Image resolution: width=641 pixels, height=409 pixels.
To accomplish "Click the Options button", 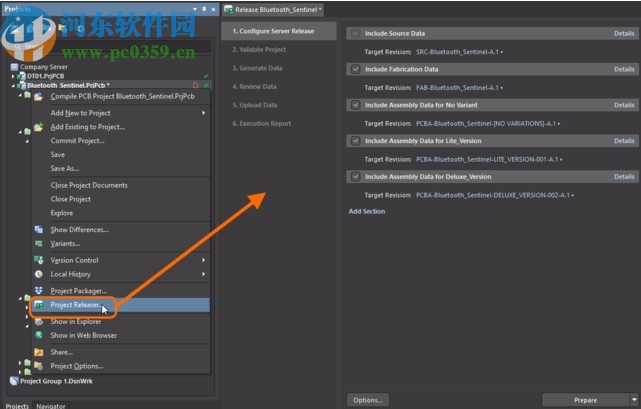I will 368,400.
